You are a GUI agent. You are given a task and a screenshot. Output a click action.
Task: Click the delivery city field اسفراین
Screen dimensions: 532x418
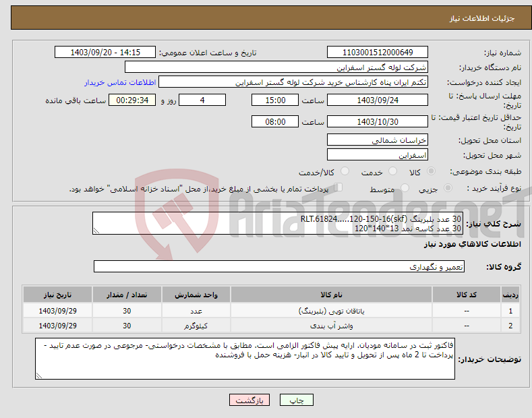pyautogui.click(x=378, y=154)
